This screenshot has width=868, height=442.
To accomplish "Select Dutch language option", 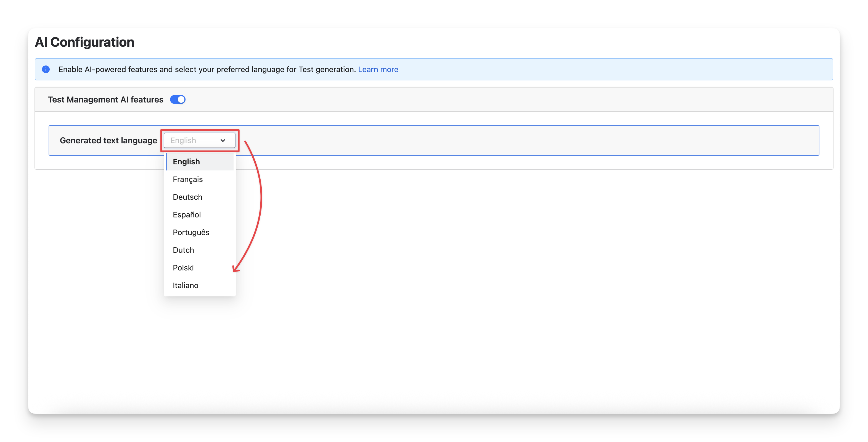I will (x=183, y=250).
